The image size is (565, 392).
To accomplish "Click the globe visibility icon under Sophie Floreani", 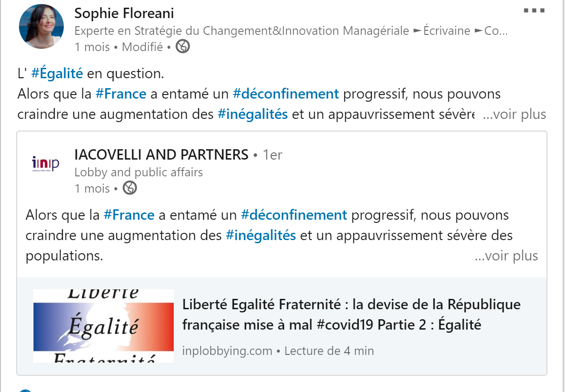I will click(182, 47).
